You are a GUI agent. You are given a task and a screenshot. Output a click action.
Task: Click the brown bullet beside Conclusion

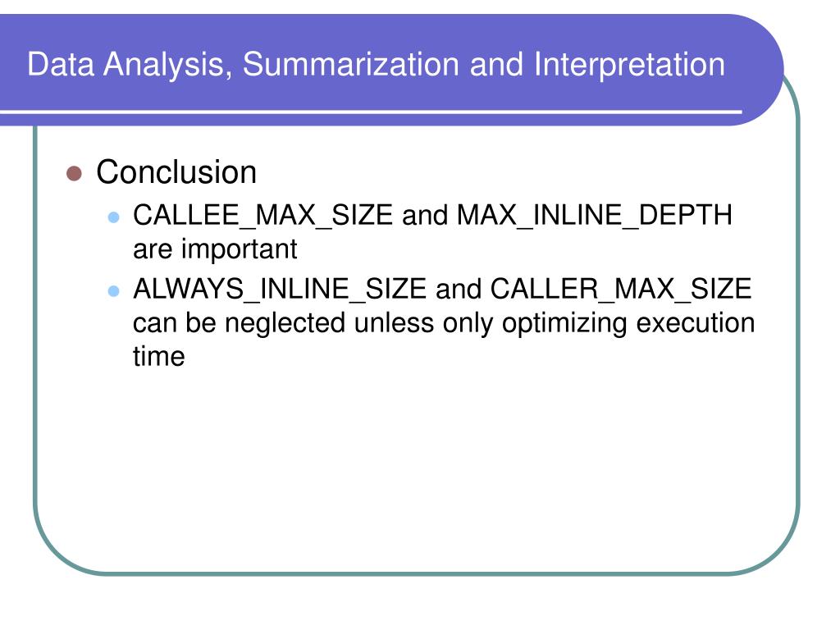[74, 174]
